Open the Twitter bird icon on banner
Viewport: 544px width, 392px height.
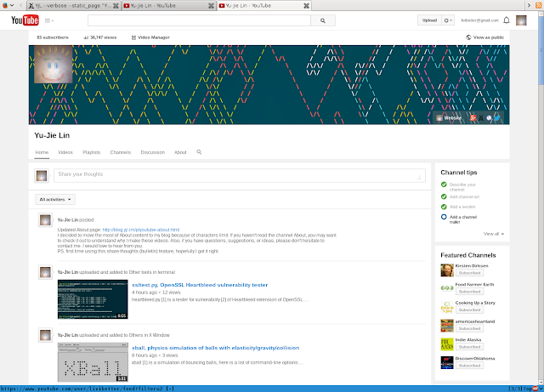[x=497, y=118]
